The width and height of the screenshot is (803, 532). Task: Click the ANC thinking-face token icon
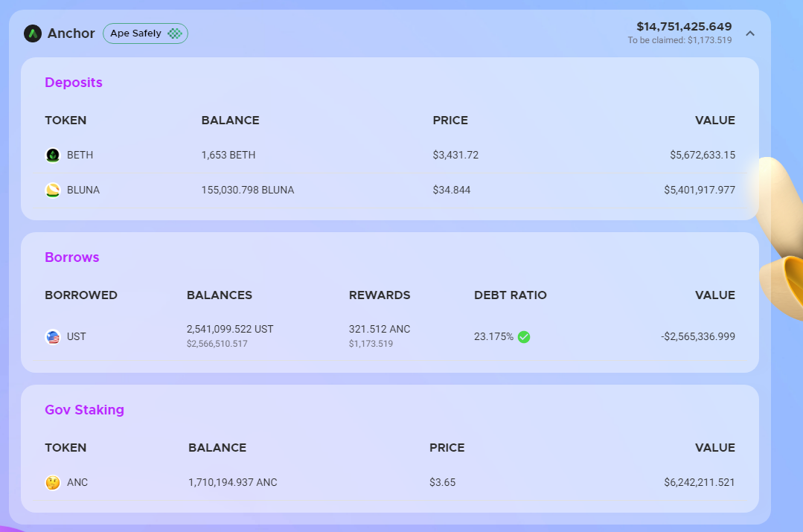pyautogui.click(x=53, y=482)
